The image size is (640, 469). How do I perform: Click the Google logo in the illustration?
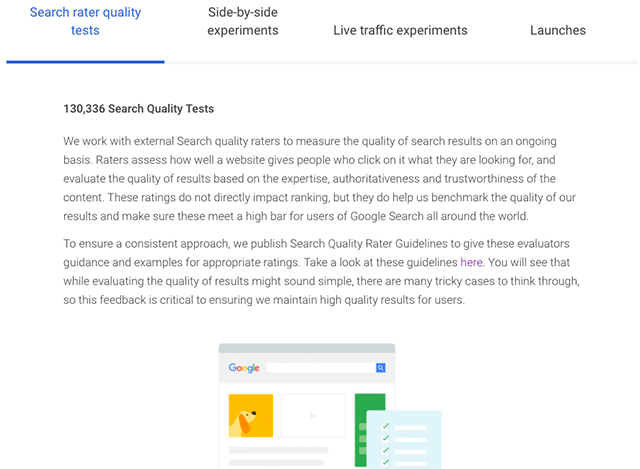coord(244,368)
